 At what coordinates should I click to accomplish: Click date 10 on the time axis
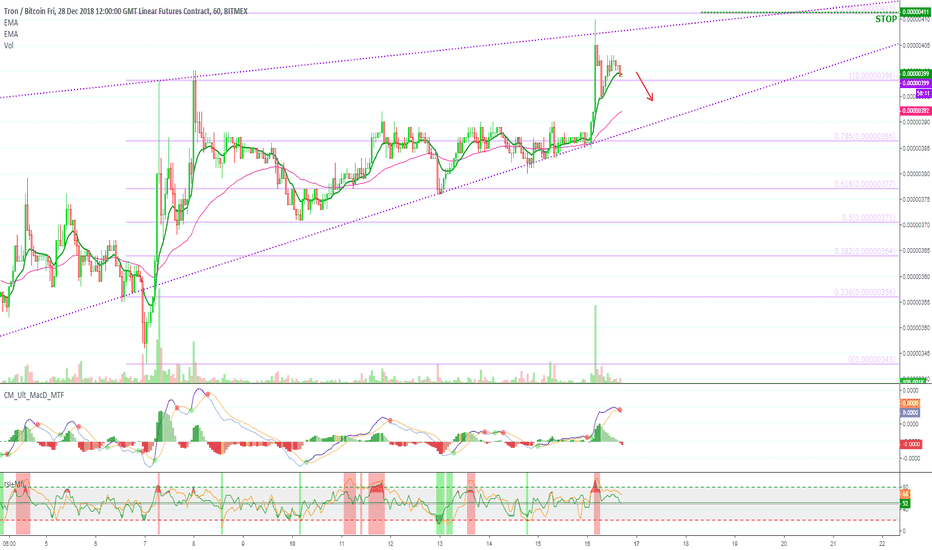[x=292, y=543]
